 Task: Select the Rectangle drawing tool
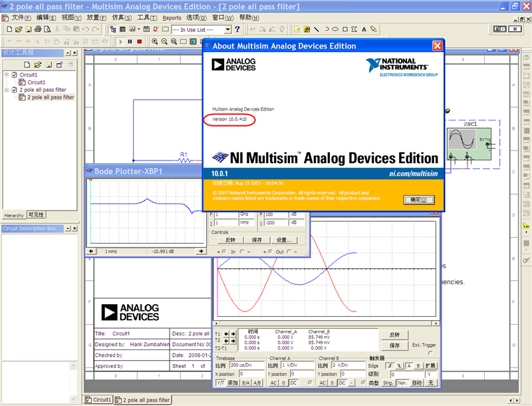point(345,29)
